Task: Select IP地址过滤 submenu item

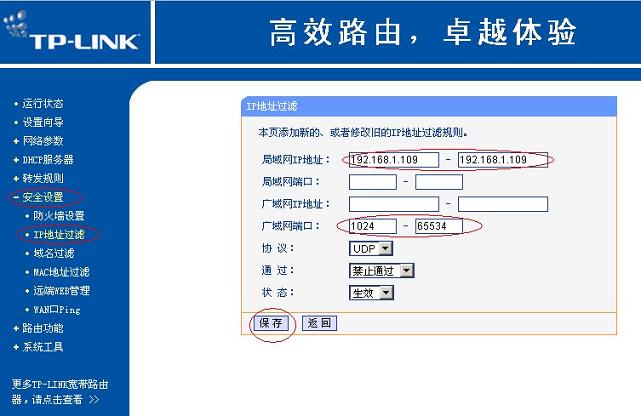Action: [60, 234]
